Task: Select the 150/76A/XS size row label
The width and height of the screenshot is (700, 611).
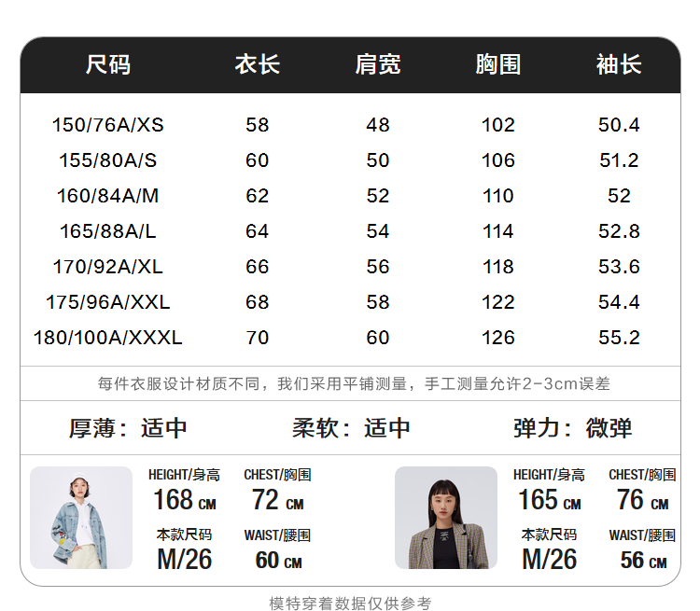Action: (108, 125)
